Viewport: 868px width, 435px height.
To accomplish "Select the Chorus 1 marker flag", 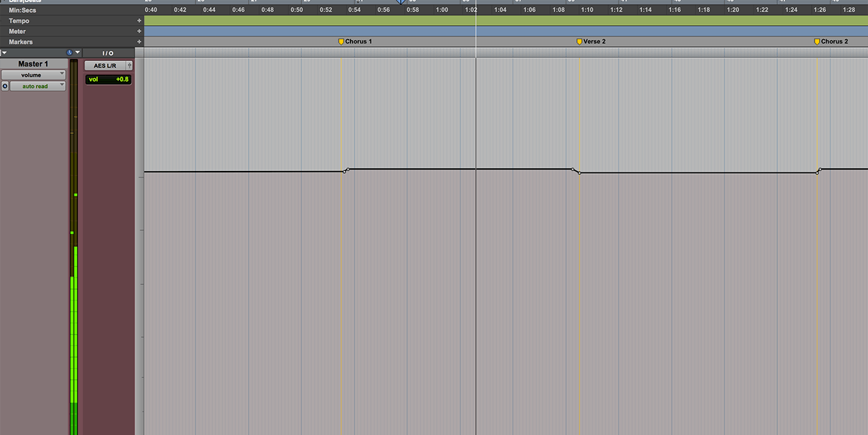I will [341, 41].
